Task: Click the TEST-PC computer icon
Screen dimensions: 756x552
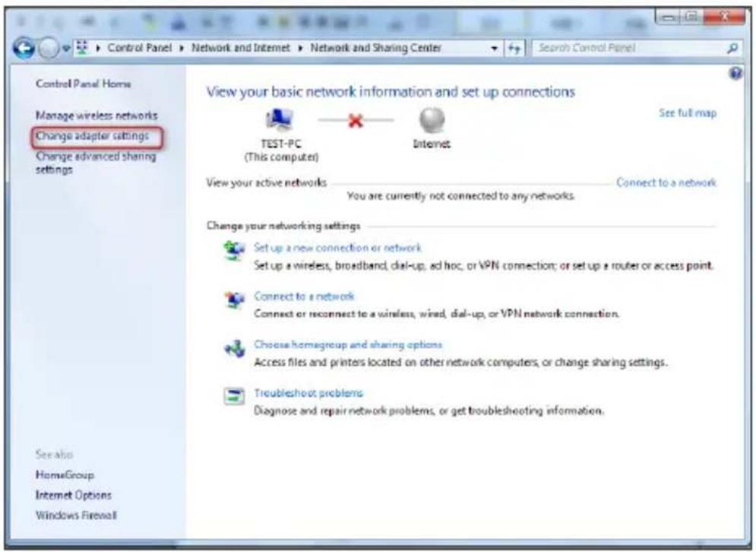Action: [280, 119]
